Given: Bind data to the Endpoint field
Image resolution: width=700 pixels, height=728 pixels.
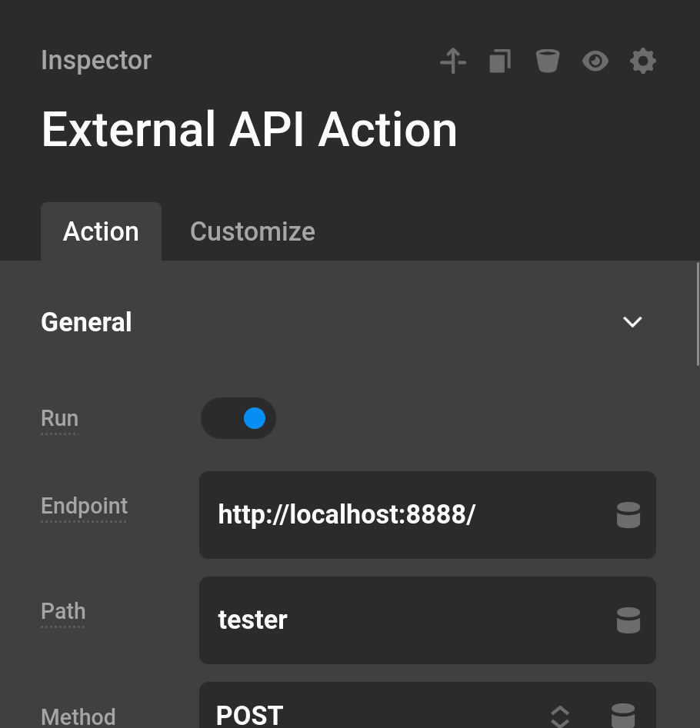Looking at the screenshot, I should point(628,515).
